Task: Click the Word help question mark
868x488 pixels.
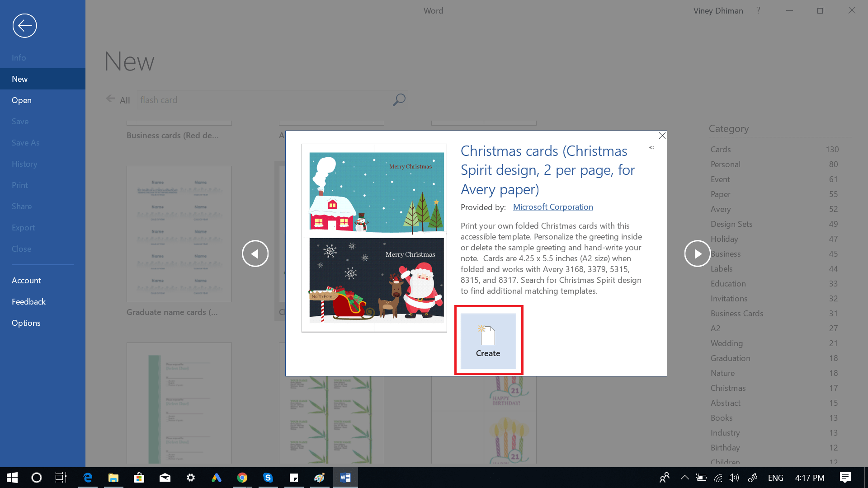Action: [758, 10]
